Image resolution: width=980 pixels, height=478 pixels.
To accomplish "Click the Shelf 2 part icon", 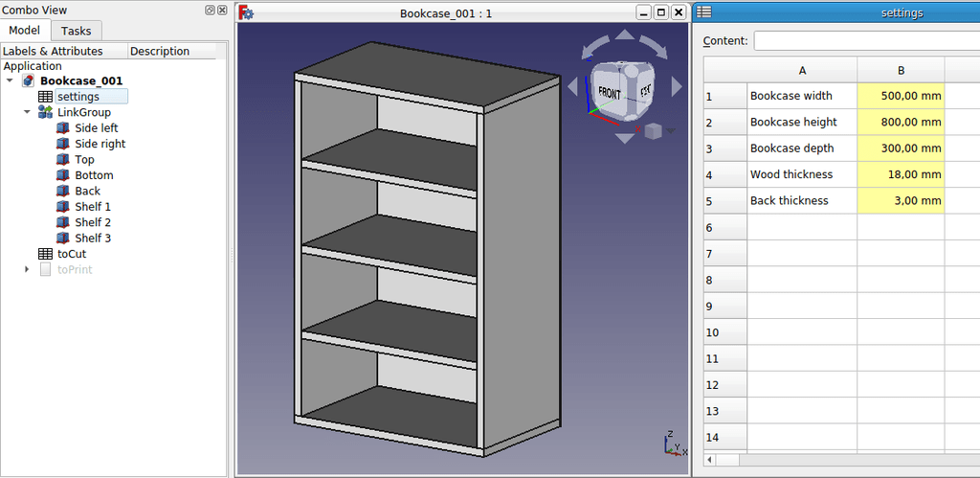I will [62, 222].
